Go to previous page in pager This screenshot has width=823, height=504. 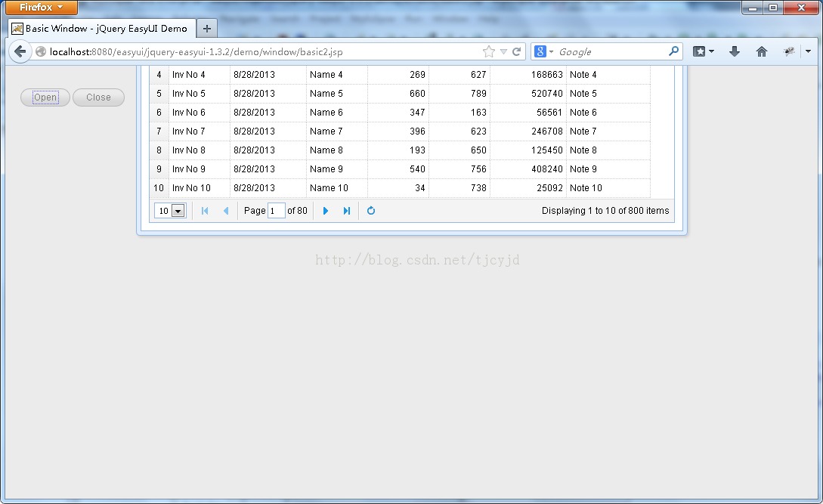coord(226,211)
